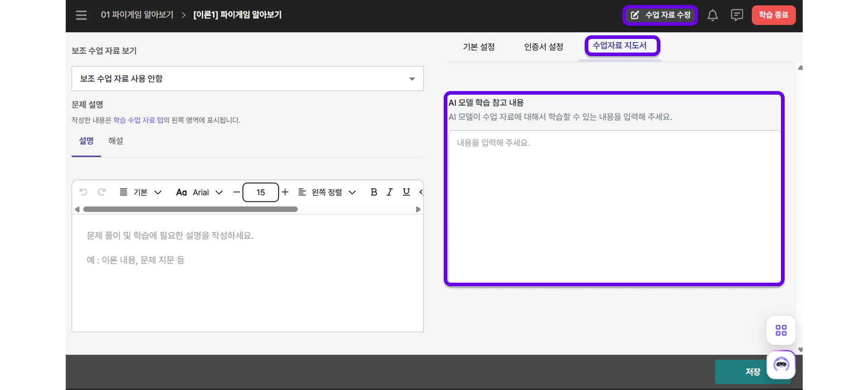Switch to the 해설 tab

(x=116, y=141)
